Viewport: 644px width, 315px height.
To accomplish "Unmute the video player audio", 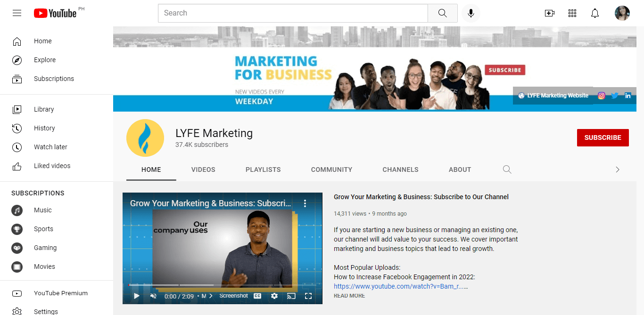I will tap(153, 296).
